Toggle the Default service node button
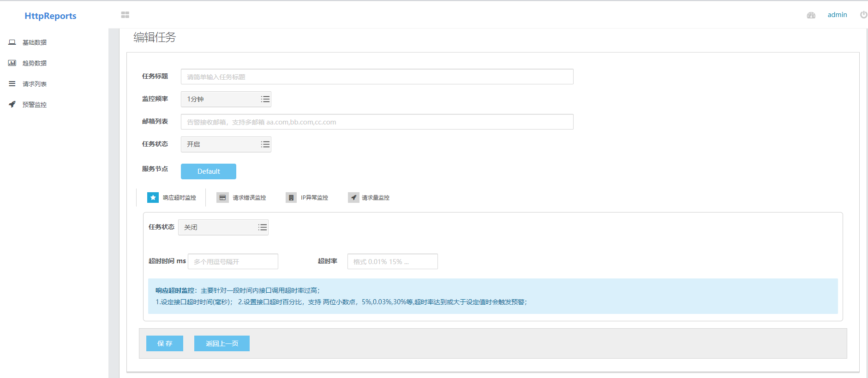Viewport: 868px width, 378px height. coord(209,171)
